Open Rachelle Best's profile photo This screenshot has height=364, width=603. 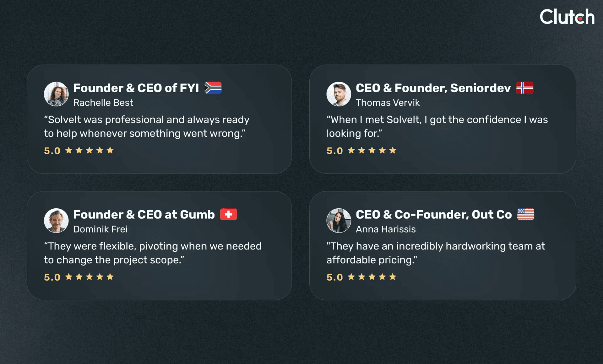click(56, 94)
